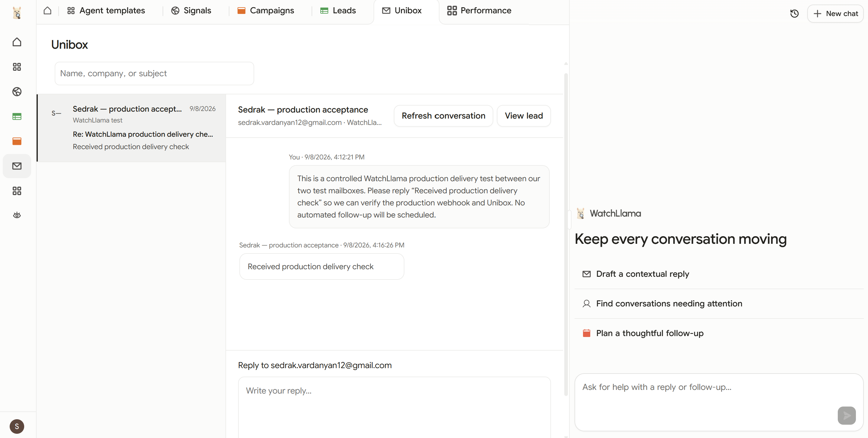Screen dimensions: 868x438
Task: Open the user avatar S at bottom left
Action: [17, 427]
